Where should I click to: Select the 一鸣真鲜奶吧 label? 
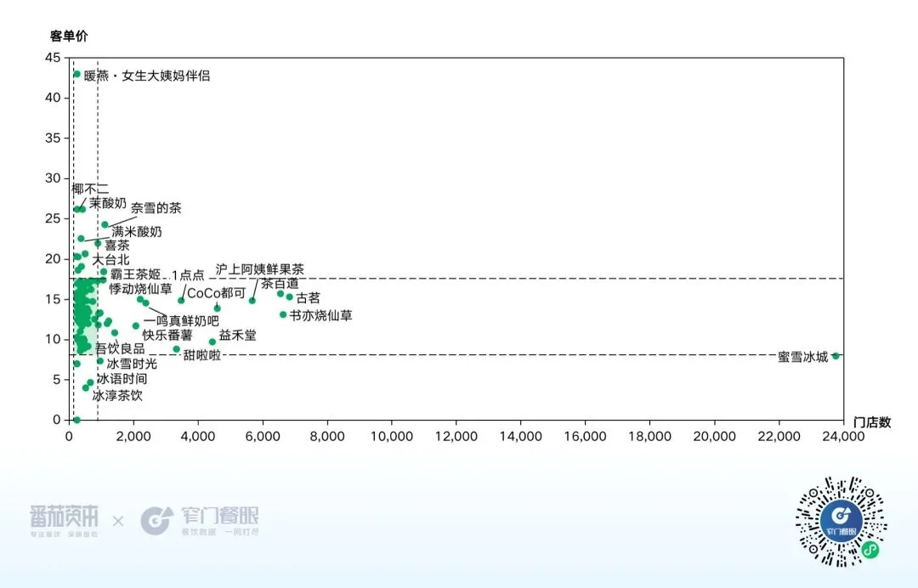[182, 320]
